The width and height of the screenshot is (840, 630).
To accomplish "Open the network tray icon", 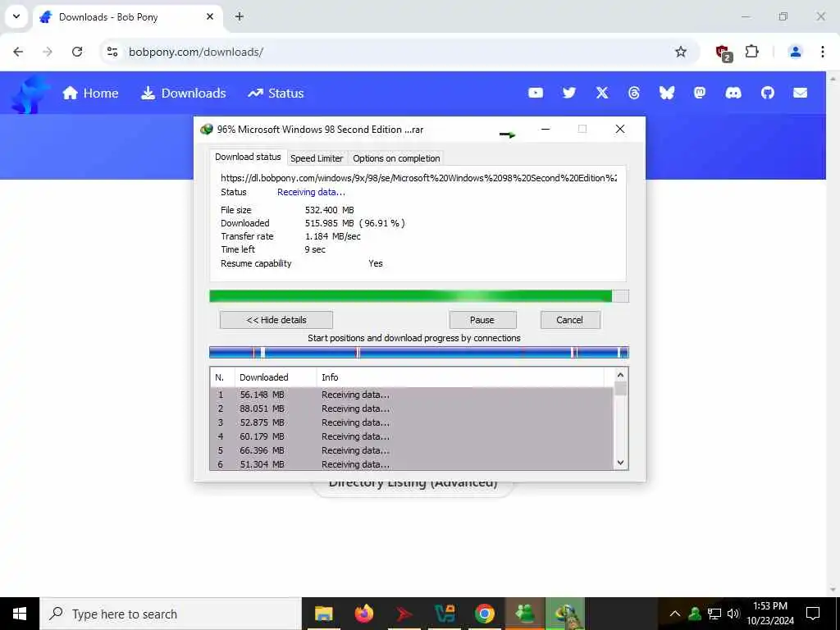I will pos(714,614).
